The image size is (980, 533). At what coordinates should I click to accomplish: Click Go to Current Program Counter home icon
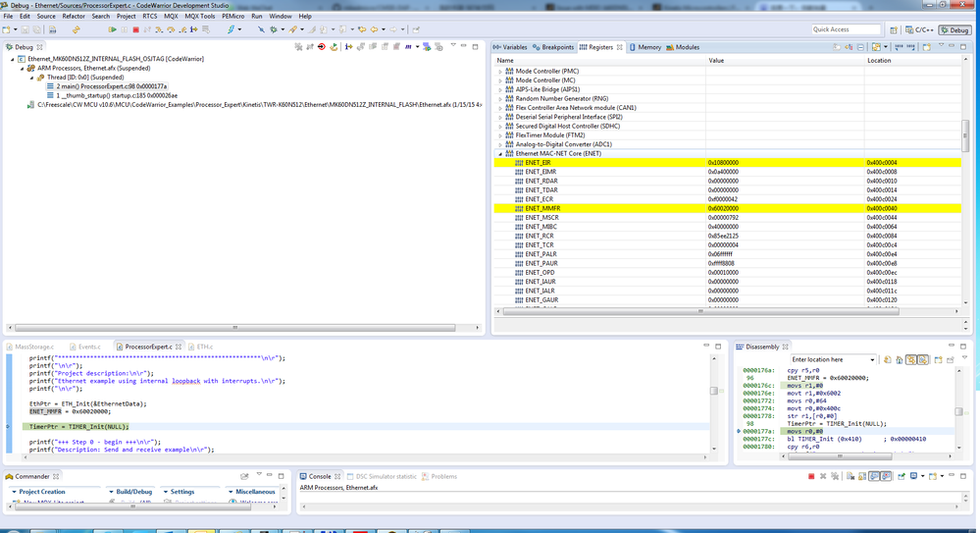(900, 359)
